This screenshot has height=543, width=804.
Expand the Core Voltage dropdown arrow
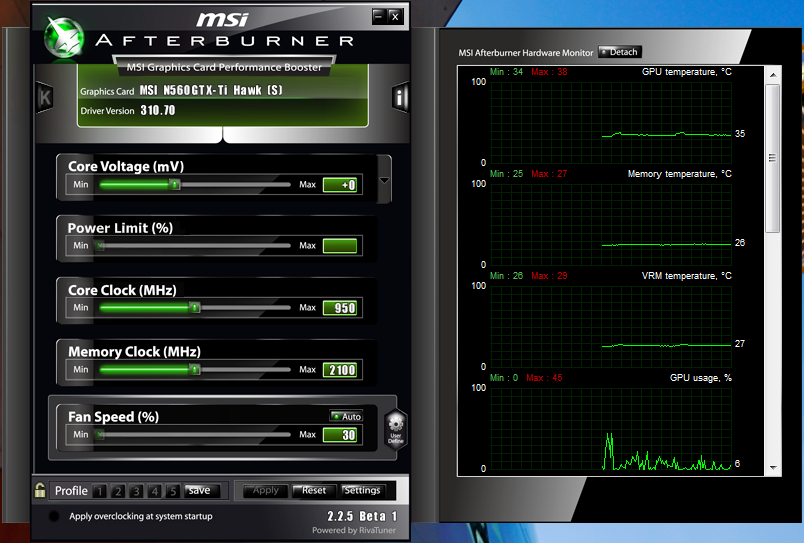click(384, 180)
